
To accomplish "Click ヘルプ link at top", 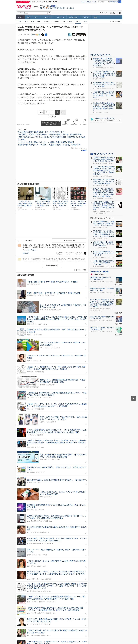I will click(94, 2).
